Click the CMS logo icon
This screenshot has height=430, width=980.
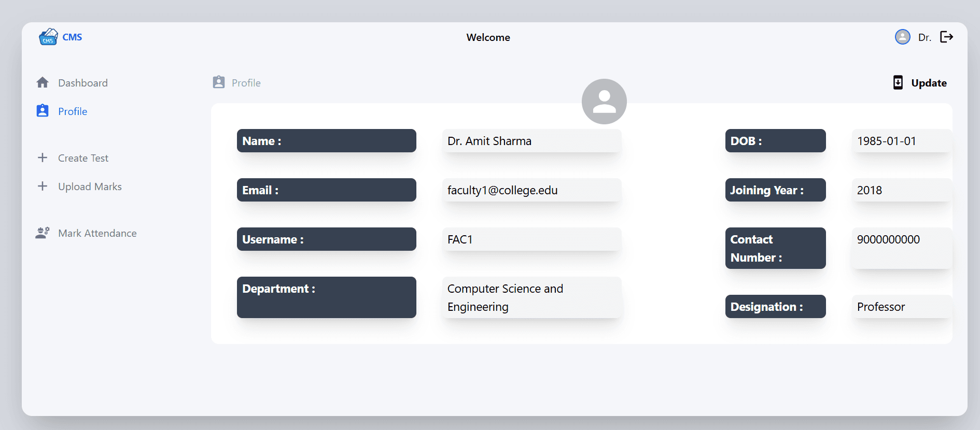tap(48, 37)
